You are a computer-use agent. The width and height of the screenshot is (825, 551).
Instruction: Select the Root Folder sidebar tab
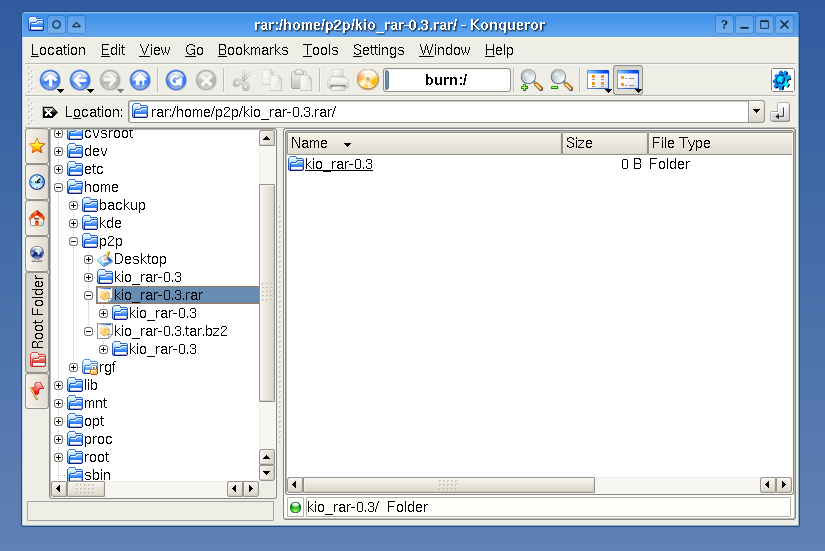37,322
